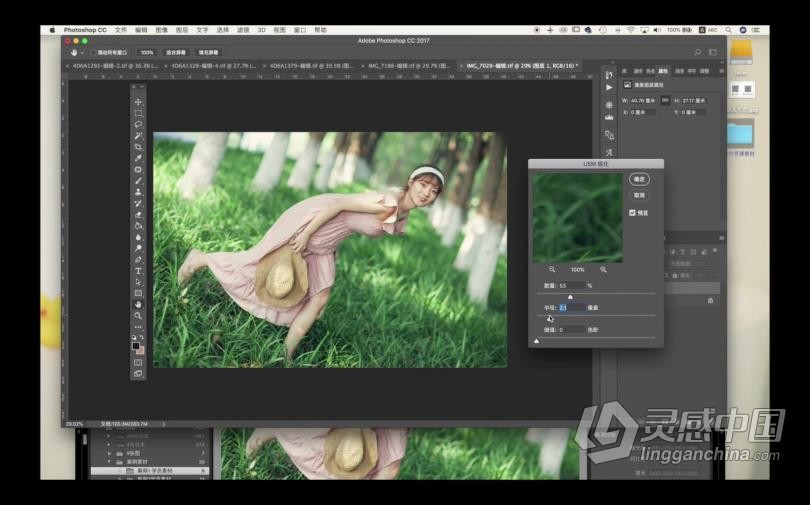Click the W width field in Properties

pyautogui.click(x=643, y=100)
